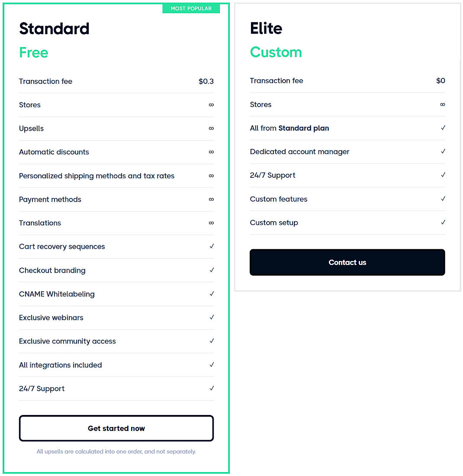
Task: Click the MOST POPULAR badge
Action: pos(191,8)
